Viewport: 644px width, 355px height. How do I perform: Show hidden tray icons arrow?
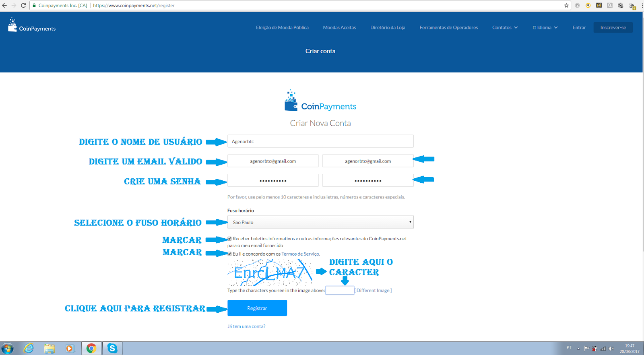[578, 349]
